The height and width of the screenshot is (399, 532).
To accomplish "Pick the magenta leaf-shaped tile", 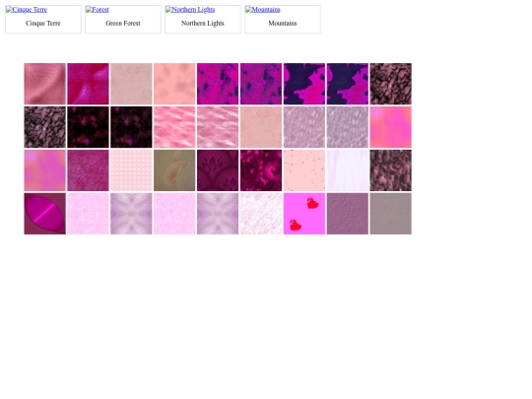I will click(x=44, y=214).
